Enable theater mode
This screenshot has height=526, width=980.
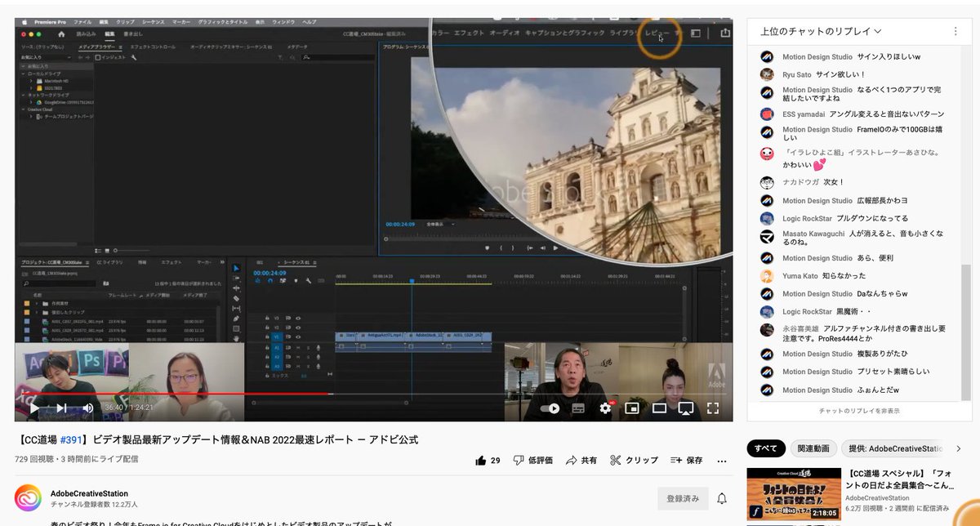[x=659, y=408]
